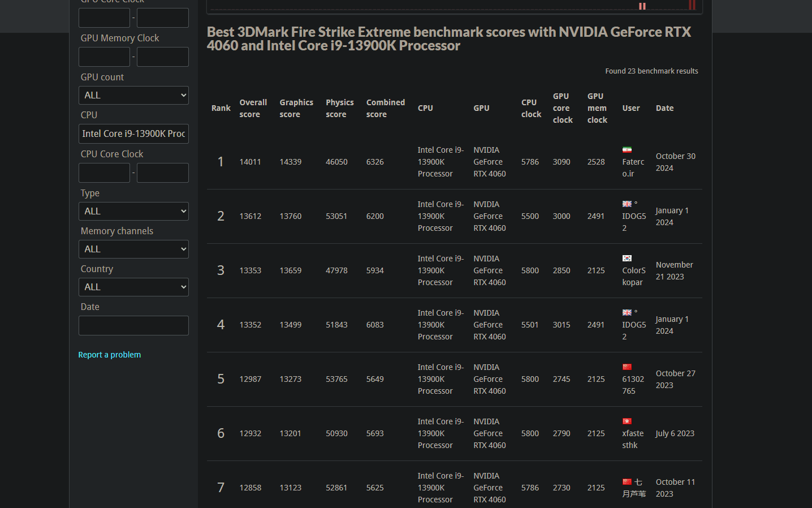Click the UK flag in rank 4 row
Viewport: 812px width, 508px height.
point(627,313)
